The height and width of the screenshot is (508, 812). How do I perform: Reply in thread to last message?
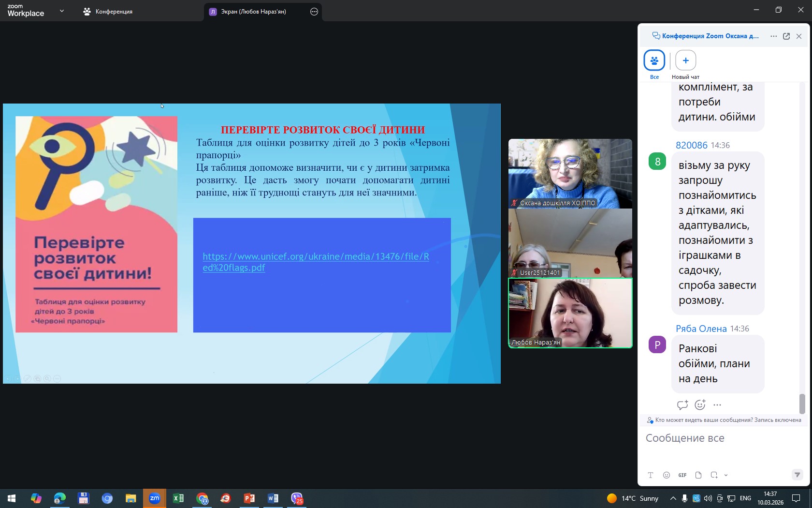coord(682,405)
